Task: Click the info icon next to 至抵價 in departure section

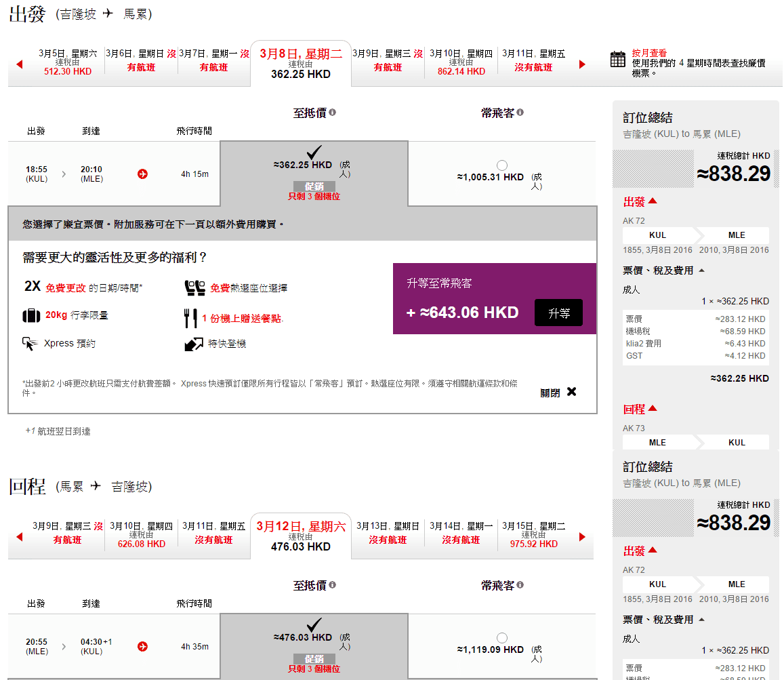Action: (333, 113)
